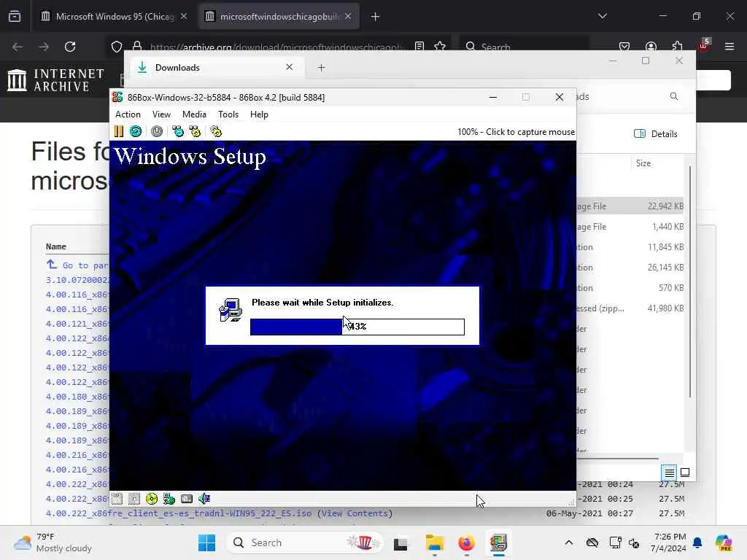Go back in Firefox history
Viewport: 747px width, 560px height.
(x=18, y=47)
